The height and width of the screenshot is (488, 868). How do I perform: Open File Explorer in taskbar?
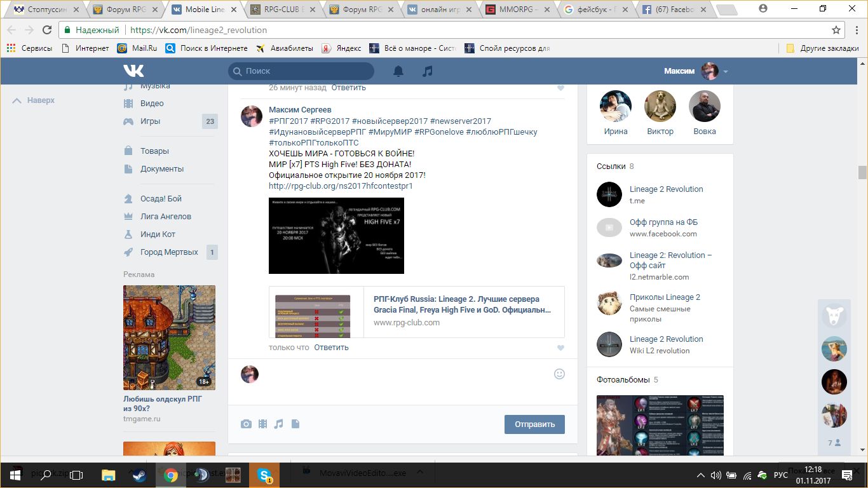coord(109,474)
